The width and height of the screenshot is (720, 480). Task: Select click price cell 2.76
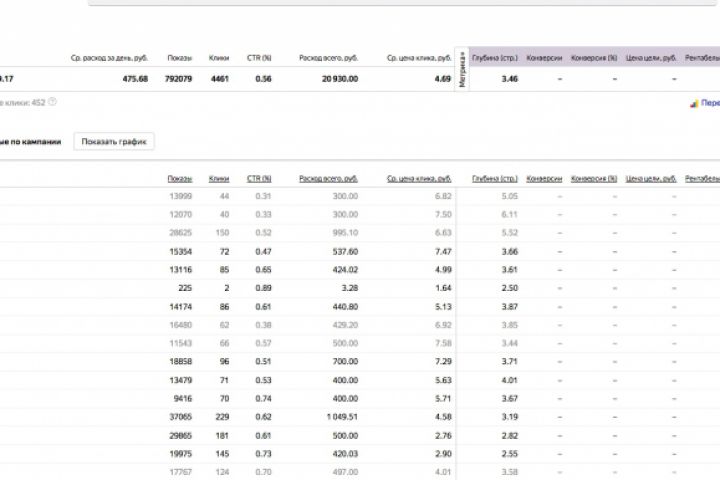coord(443,435)
